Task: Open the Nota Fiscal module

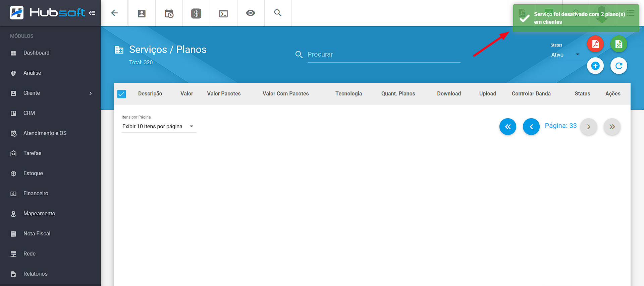Action: pos(50,234)
